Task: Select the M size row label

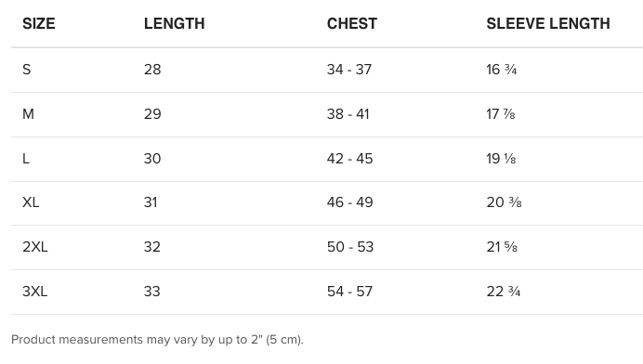Action: (28, 114)
